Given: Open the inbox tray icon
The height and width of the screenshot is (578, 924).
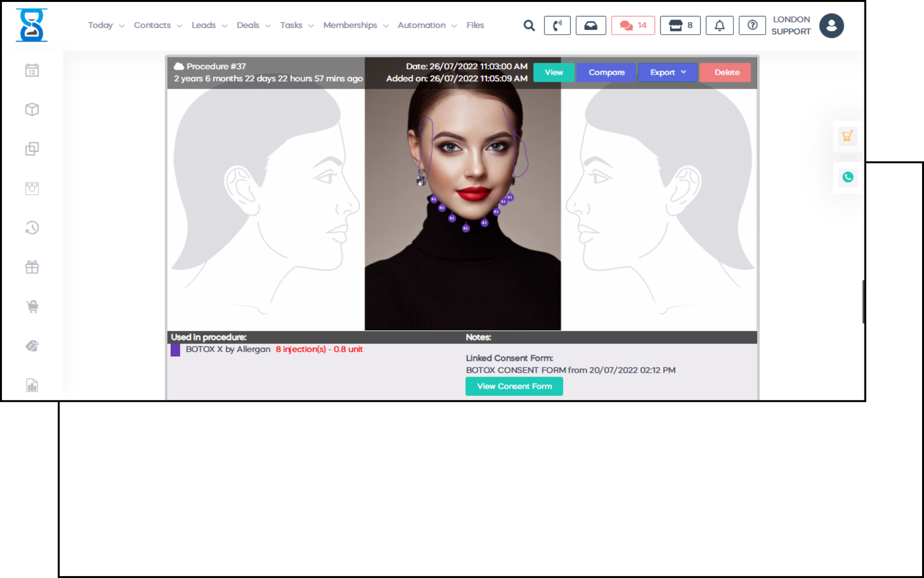Looking at the screenshot, I should tap(590, 26).
